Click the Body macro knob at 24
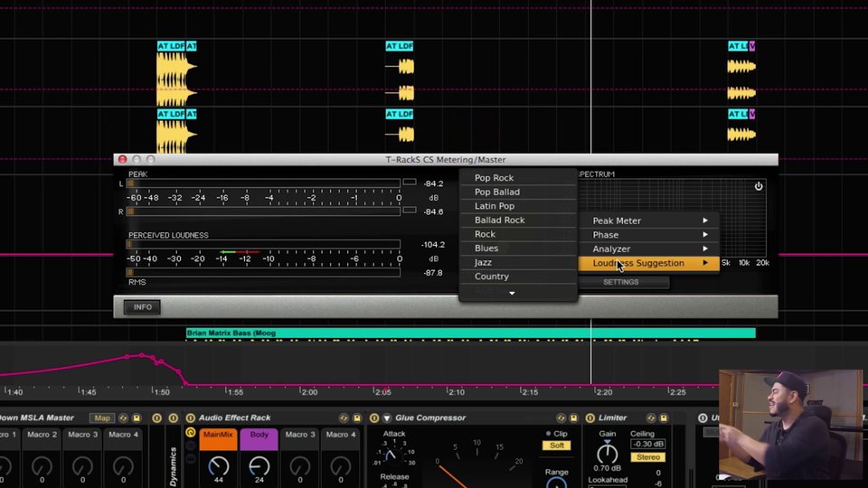This screenshot has width=868, height=488. (259, 466)
